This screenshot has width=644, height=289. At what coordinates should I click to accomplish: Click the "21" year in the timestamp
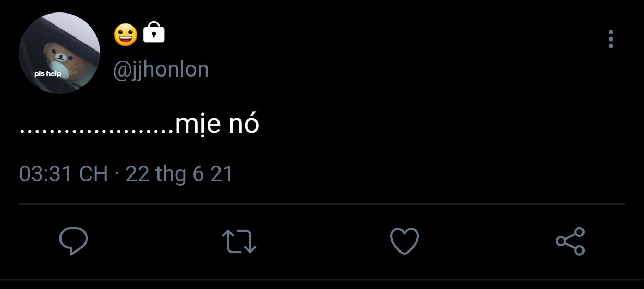point(222,174)
